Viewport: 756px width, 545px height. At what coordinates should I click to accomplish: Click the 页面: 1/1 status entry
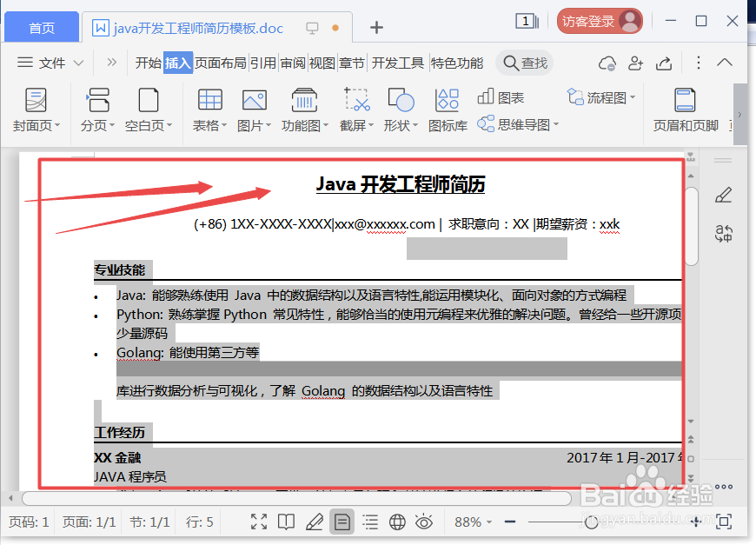pos(90,522)
